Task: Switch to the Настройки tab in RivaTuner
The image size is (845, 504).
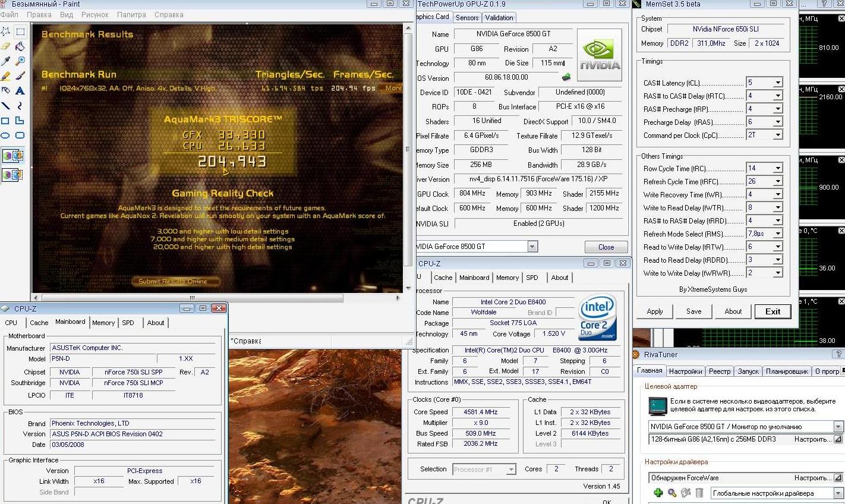Action: tap(685, 371)
